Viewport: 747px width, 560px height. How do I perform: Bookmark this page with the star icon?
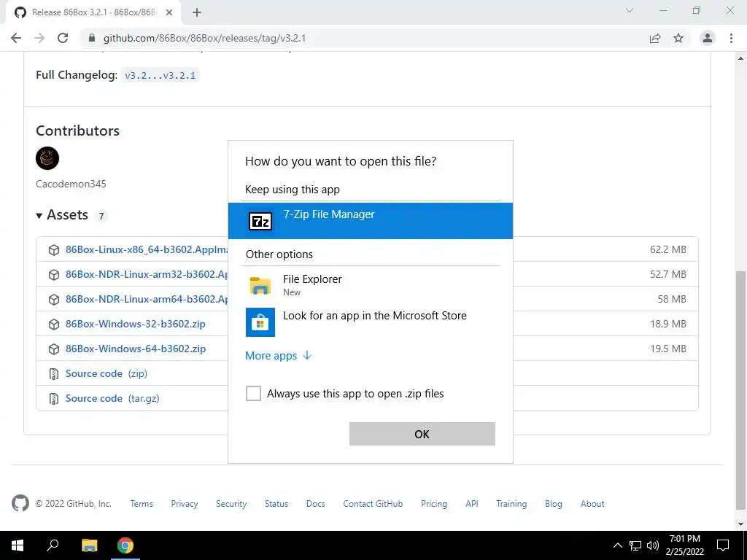click(x=678, y=38)
